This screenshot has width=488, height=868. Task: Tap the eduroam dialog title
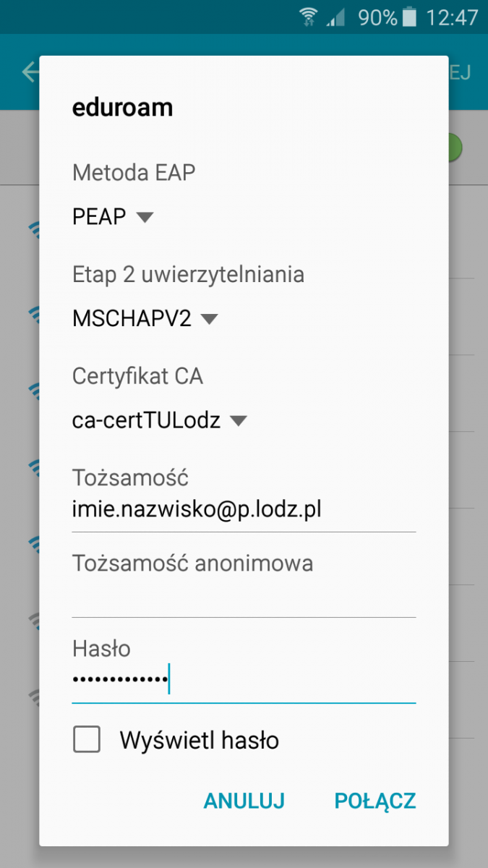click(x=123, y=107)
